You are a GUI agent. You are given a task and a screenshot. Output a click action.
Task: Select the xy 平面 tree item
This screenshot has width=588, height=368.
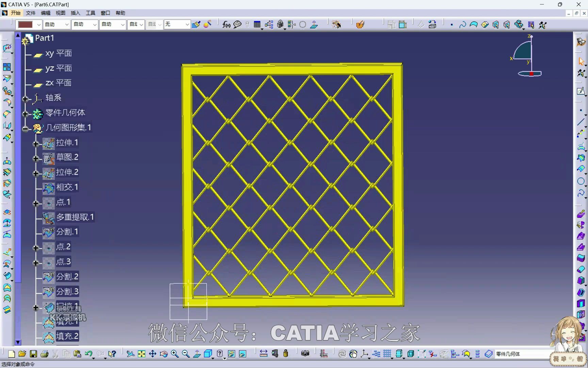pyautogui.click(x=59, y=53)
